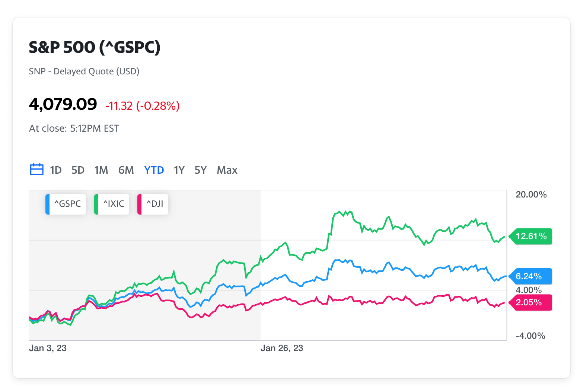580x392 pixels.
Task: Click the red change -11.32 (-0.28%)
Action: [x=143, y=106]
